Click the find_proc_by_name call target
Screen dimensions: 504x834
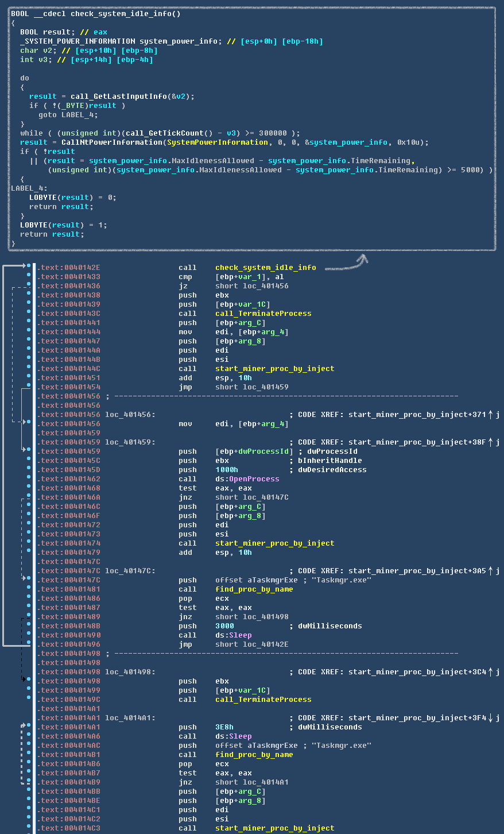pyautogui.click(x=254, y=589)
